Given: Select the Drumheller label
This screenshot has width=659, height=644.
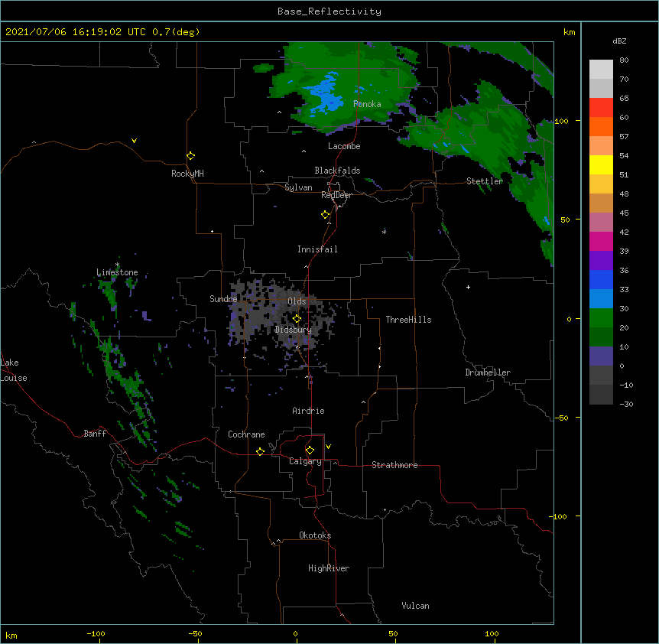Looking at the screenshot, I should tap(488, 372).
